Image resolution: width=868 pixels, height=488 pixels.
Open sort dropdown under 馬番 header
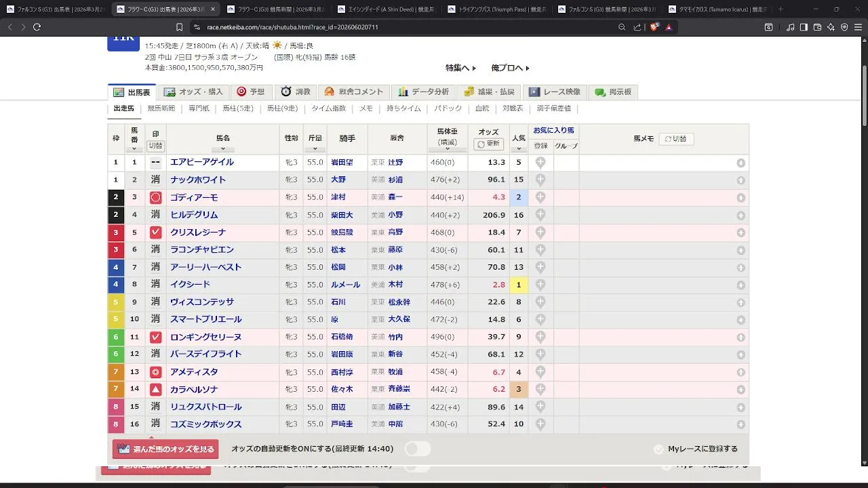pyautogui.click(x=134, y=149)
